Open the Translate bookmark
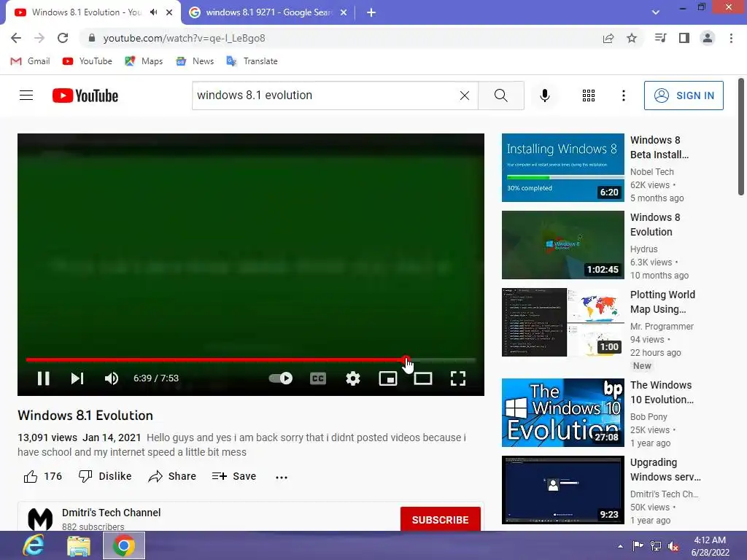The image size is (747, 560). [252, 61]
